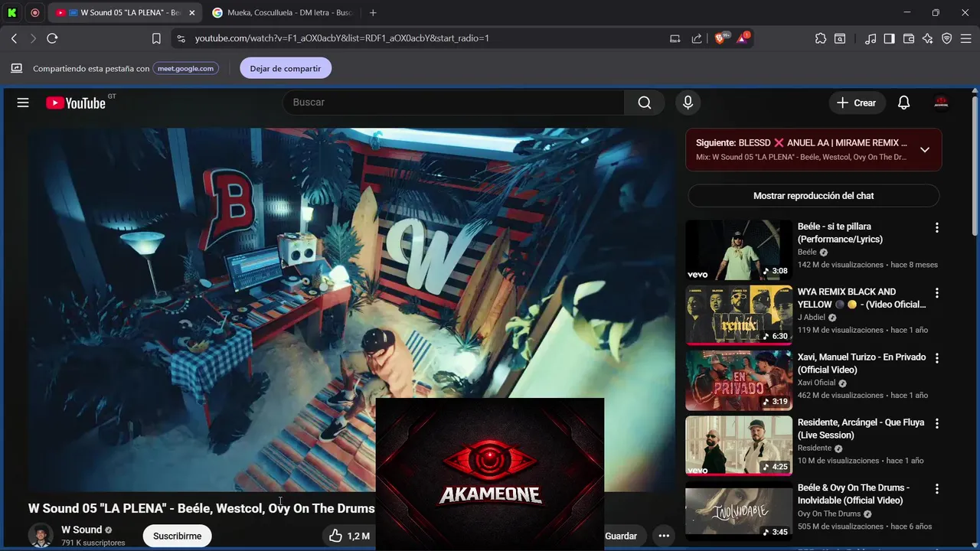The image size is (980, 551).
Task: Open Brave Rewards triangle icon
Action: click(x=742, y=38)
